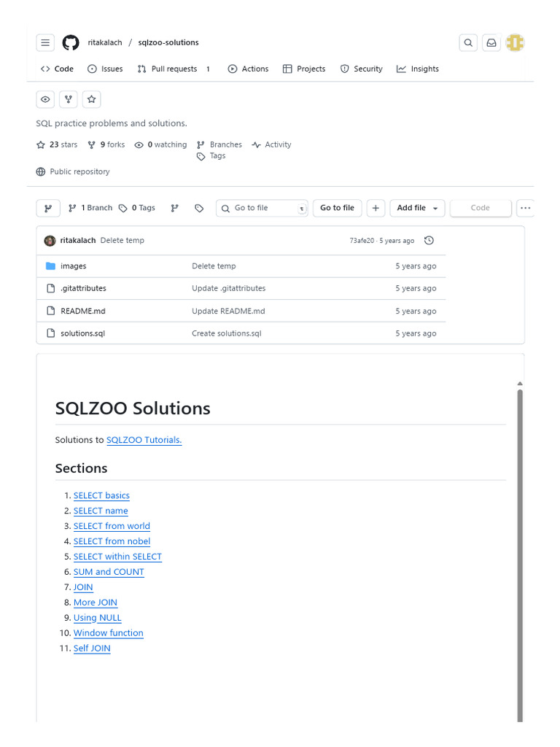The height and width of the screenshot is (747, 560).
Task: Star the repository with star button
Action: point(91,99)
